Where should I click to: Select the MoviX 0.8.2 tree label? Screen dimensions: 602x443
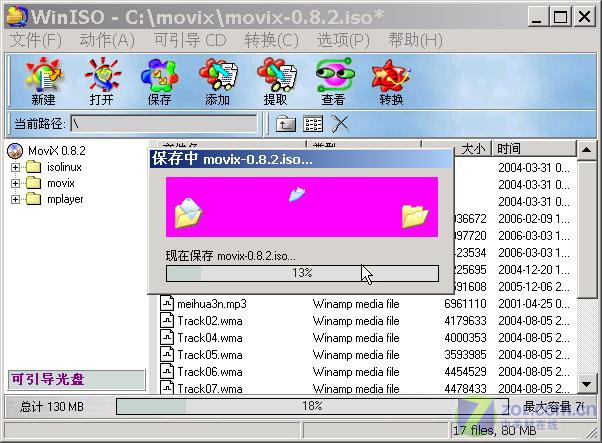[57, 150]
